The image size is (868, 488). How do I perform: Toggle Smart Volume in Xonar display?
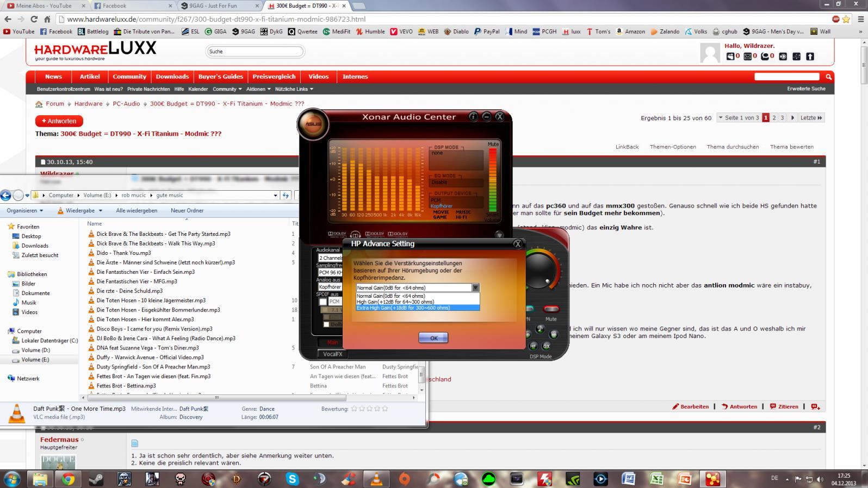(x=492, y=217)
